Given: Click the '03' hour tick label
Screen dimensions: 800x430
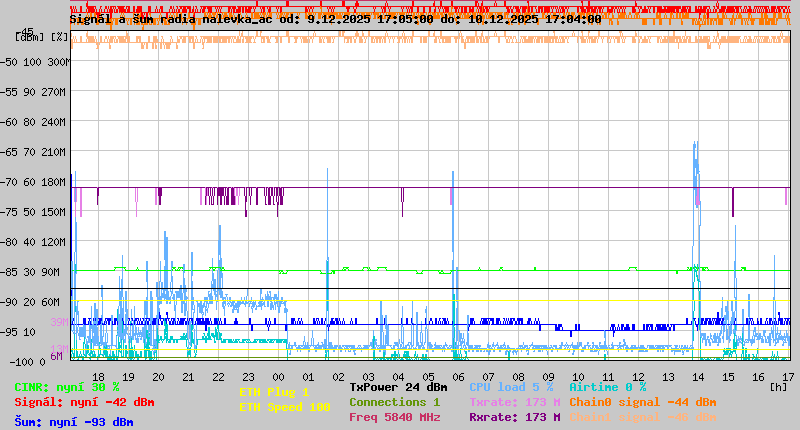Looking at the screenshot, I should click(x=368, y=377).
